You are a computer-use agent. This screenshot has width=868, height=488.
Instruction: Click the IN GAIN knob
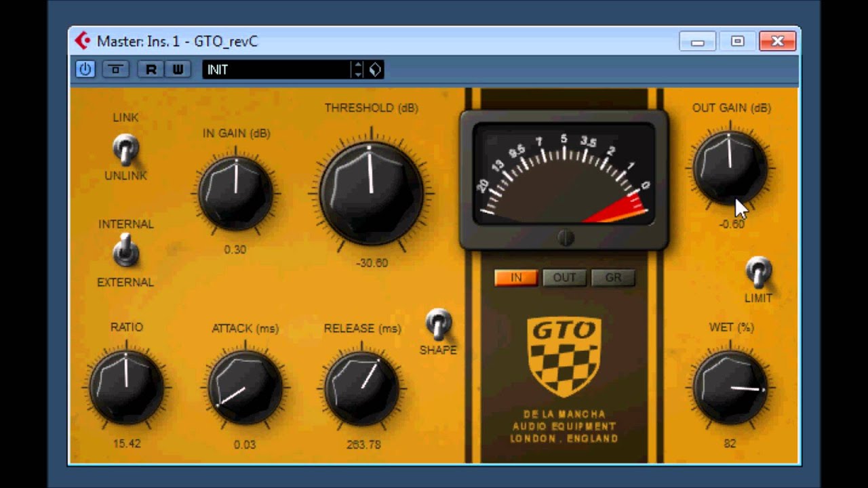[x=235, y=193]
